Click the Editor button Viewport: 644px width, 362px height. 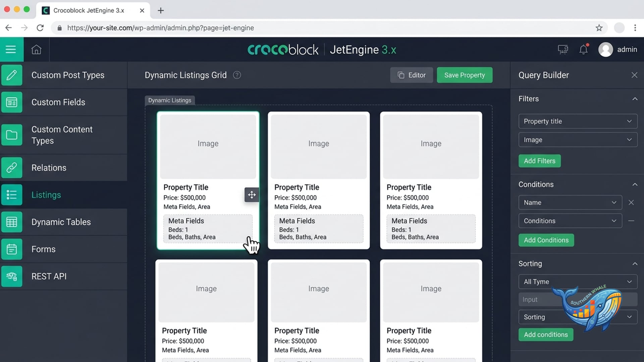[x=412, y=75]
